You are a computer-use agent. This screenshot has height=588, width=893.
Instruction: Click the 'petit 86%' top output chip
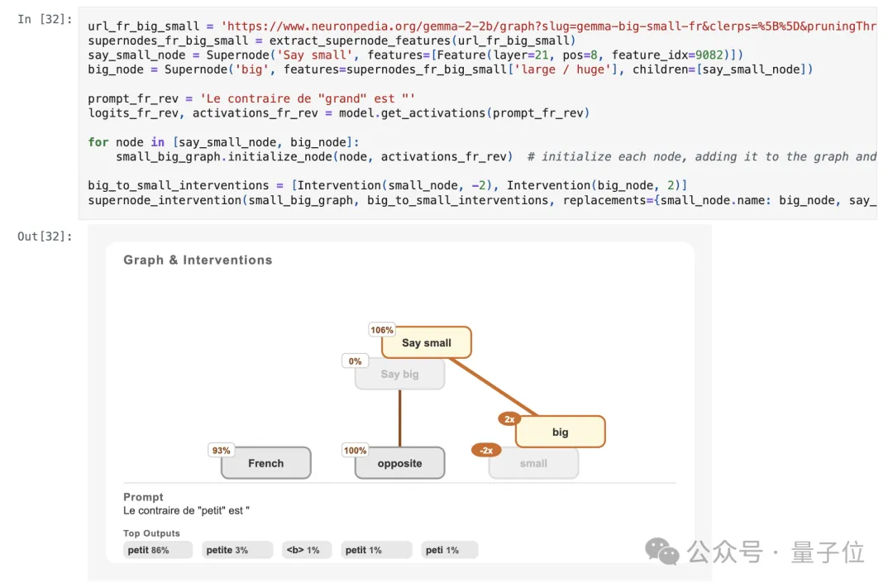click(157, 550)
